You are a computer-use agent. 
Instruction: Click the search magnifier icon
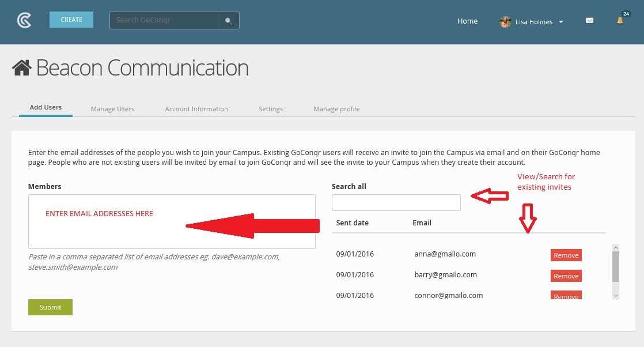coord(229,21)
